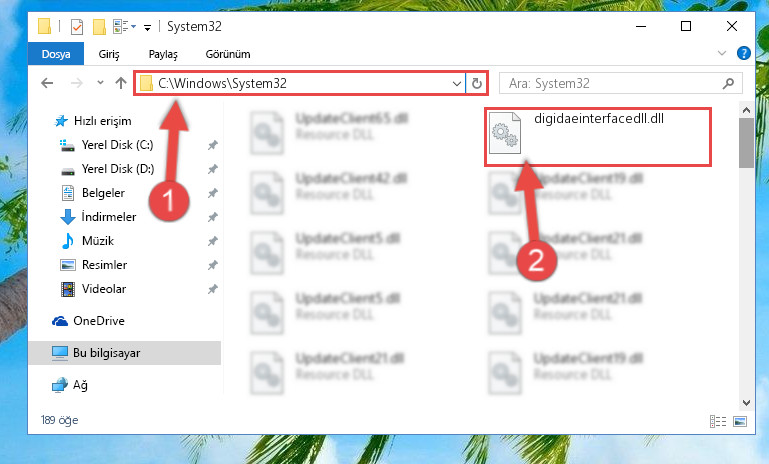Toggle the pin next to Müzik
Viewport: 769px width, 464px height.
pos(212,241)
